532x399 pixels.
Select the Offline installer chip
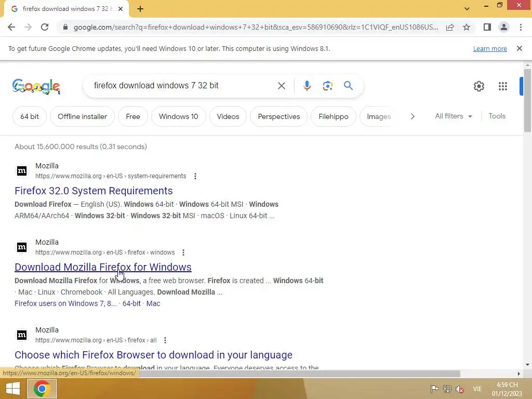click(x=82, y=116)
